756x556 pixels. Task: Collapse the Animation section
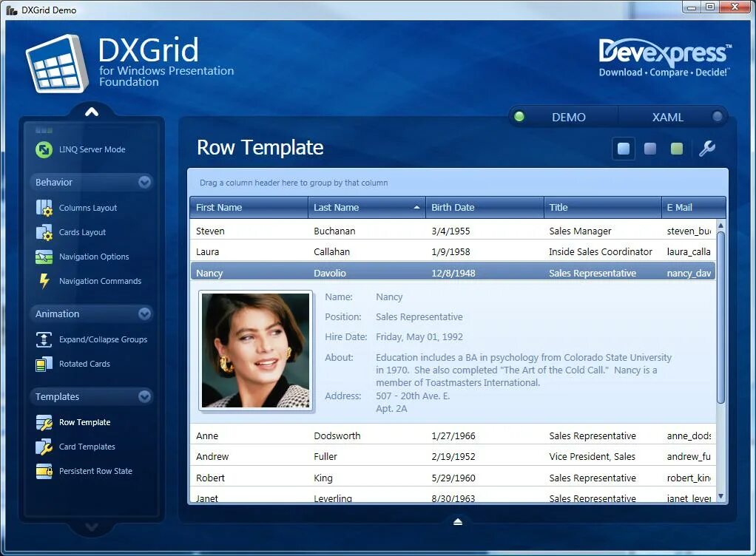[145, 313]
